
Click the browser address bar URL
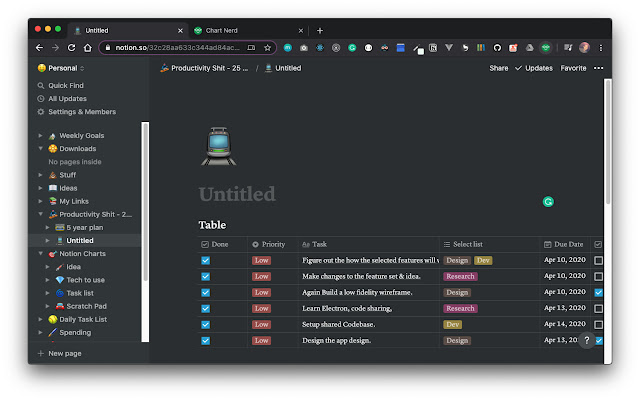pos(178,48)
